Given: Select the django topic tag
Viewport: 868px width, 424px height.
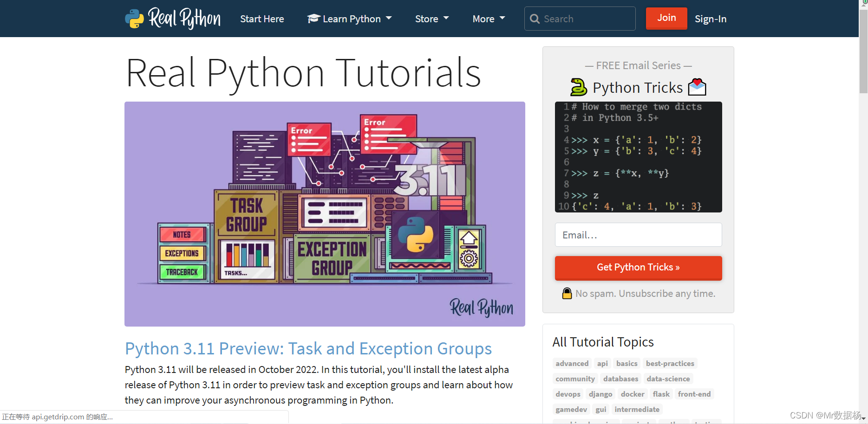Looking at the screenshot, I should (600, 394).
